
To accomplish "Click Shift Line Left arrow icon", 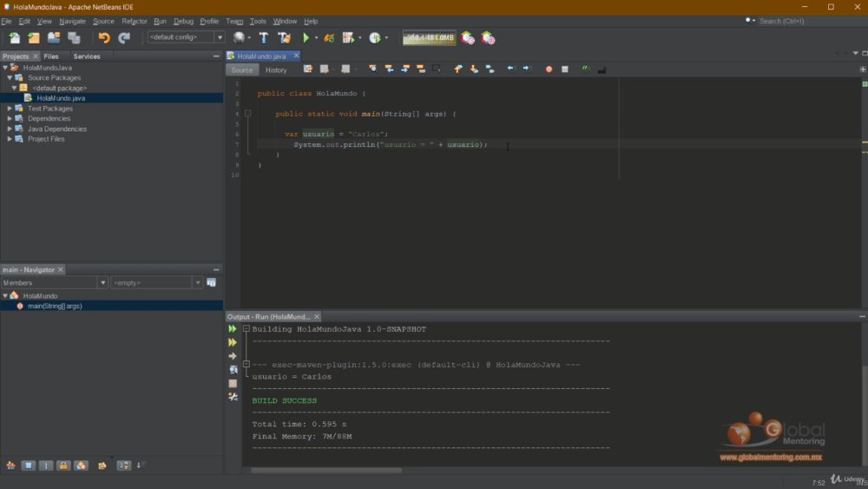I will click(510, 69).
